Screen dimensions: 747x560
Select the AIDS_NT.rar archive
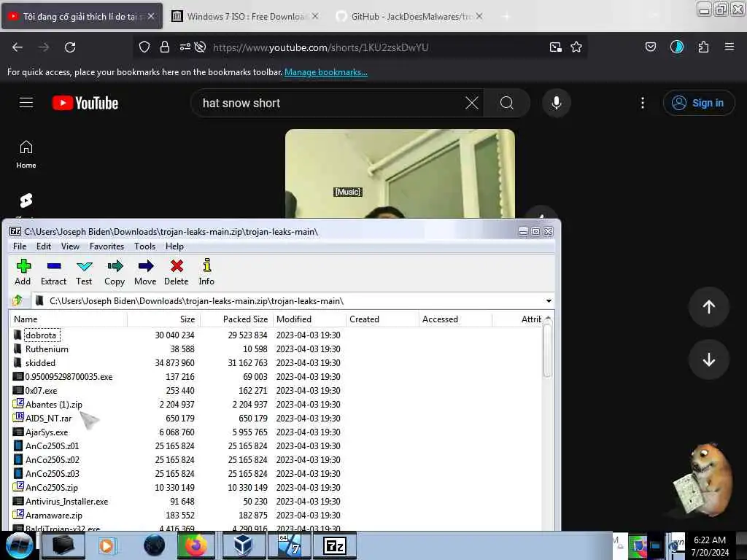(x=49, y=418)
